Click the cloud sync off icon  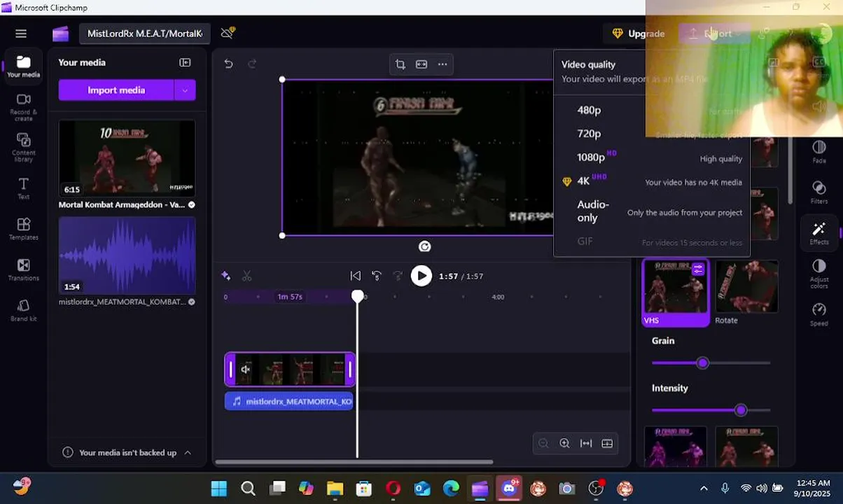[228, 33]
